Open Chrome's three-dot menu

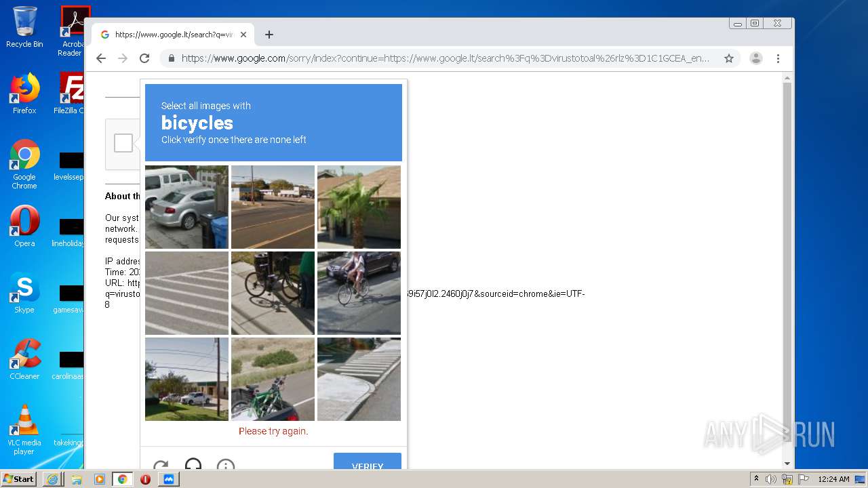(778, 58)
